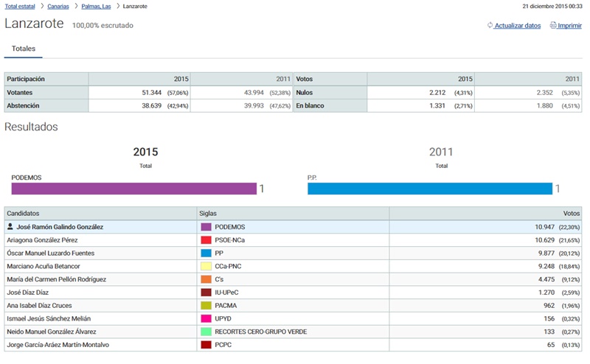
Task: Click the person icon next to José Ramón Galindo
Action: point(10,227)
